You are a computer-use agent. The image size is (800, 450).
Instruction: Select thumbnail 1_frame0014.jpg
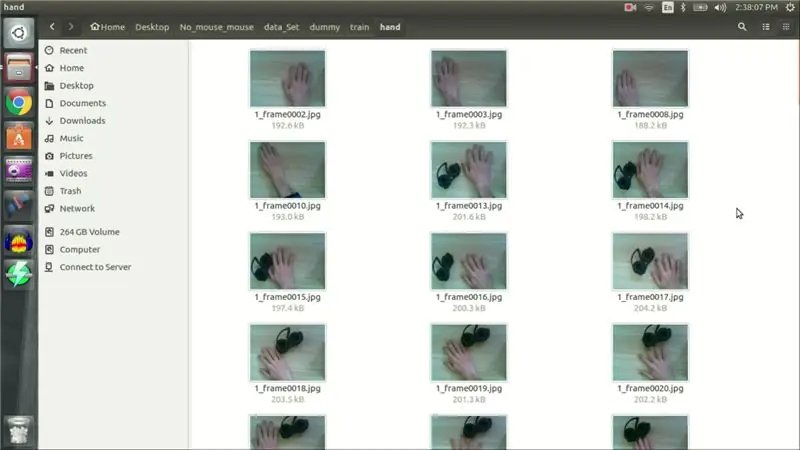pyautogui.click(x=650, y=170)
